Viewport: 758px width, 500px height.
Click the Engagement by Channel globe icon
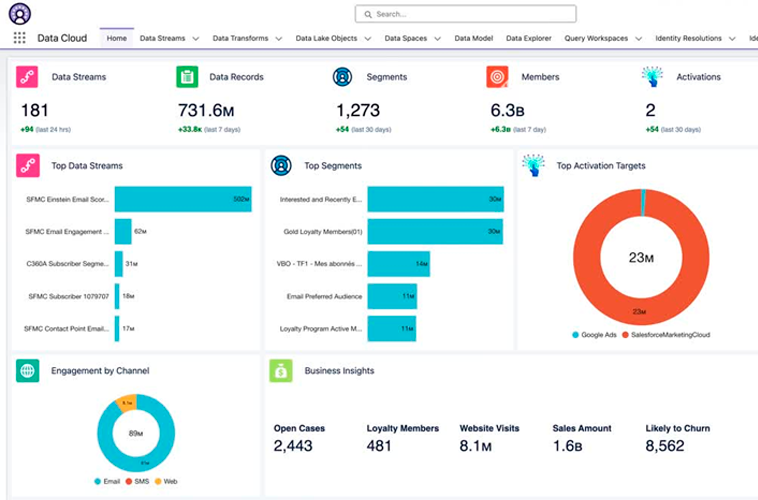(28, 371)
